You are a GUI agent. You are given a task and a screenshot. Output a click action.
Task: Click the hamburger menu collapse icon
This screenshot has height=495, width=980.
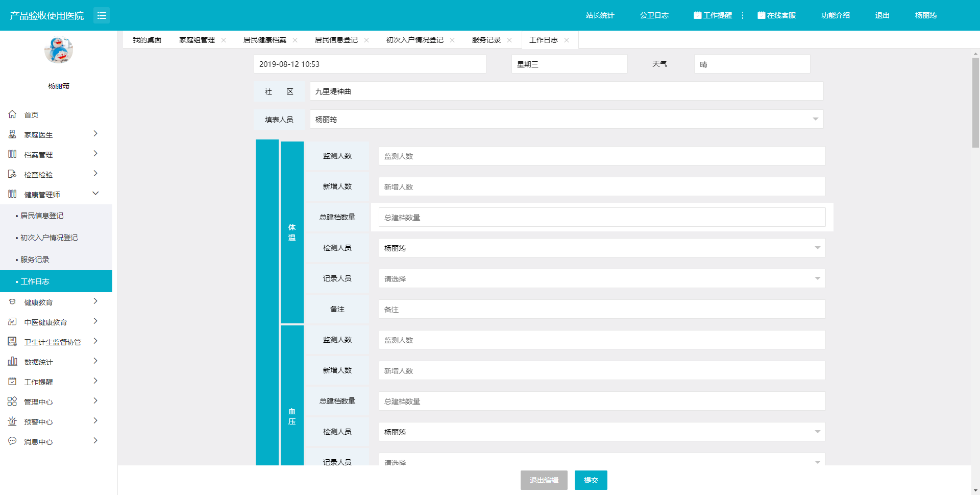102,15
